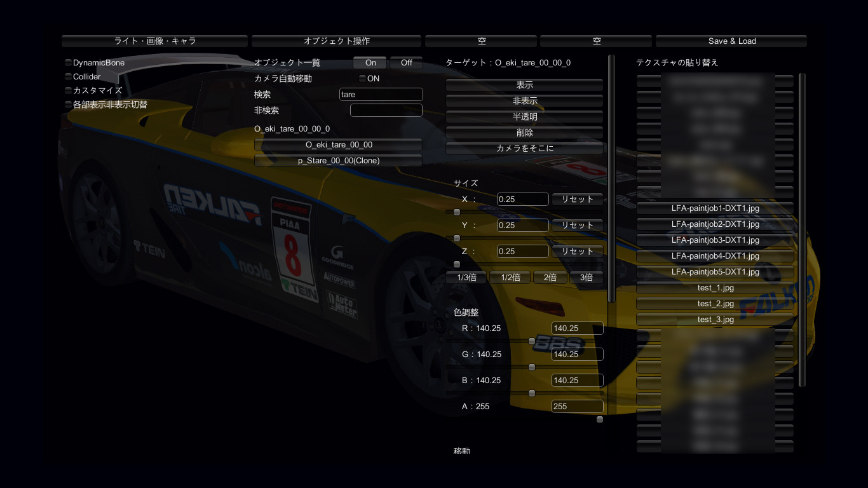
Task: Click the size Y value field
Action: tap(523, 226)
